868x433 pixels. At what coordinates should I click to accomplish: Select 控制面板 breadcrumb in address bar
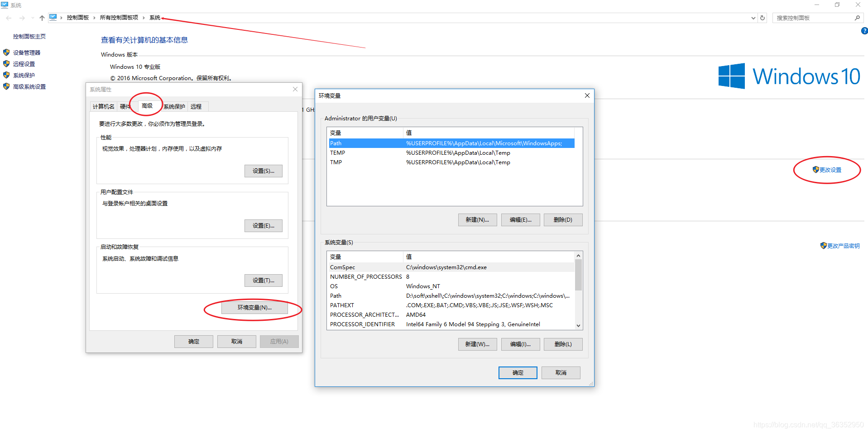click(x=77, y=18)
